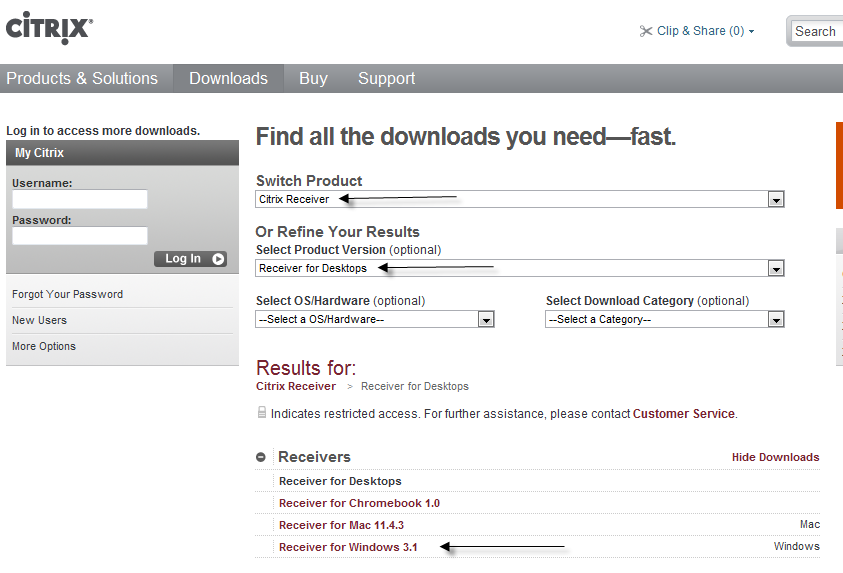Go to the Downloads tab
843x573 pixels.
pos(228,78)
